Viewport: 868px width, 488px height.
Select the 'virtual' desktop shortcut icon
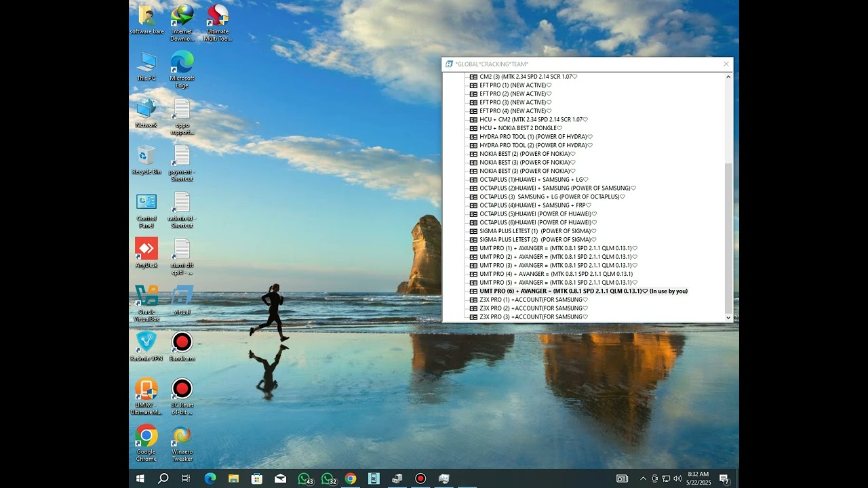[x=182, y=300]
